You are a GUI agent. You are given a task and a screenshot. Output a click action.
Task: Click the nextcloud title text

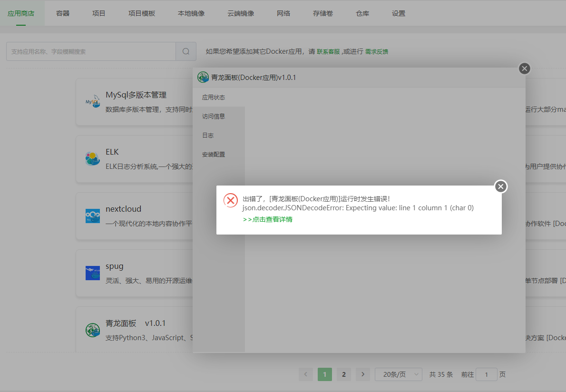pos(123,209)
